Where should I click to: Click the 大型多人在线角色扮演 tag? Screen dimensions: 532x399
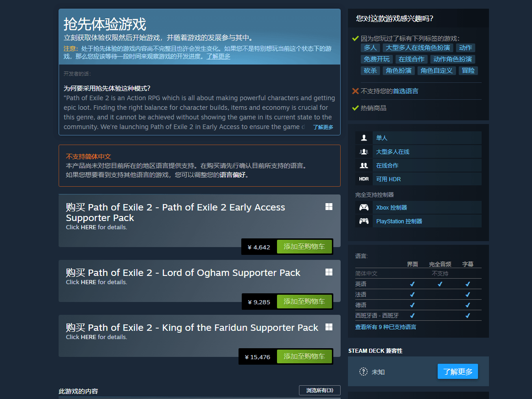pos(418,48)
